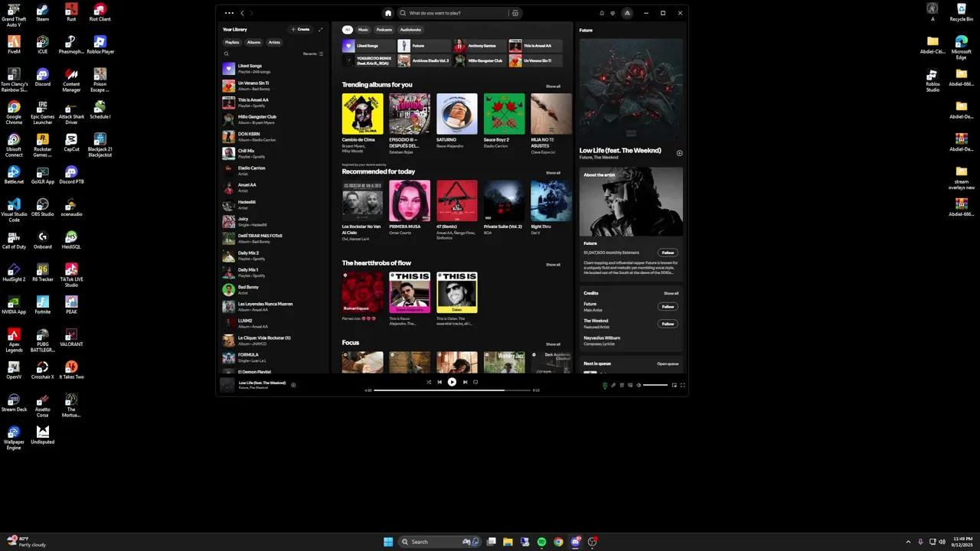This screenshot has width=980, height=551.
Task: Open the user profile avatar menu
Action: [x=627, y=13]
